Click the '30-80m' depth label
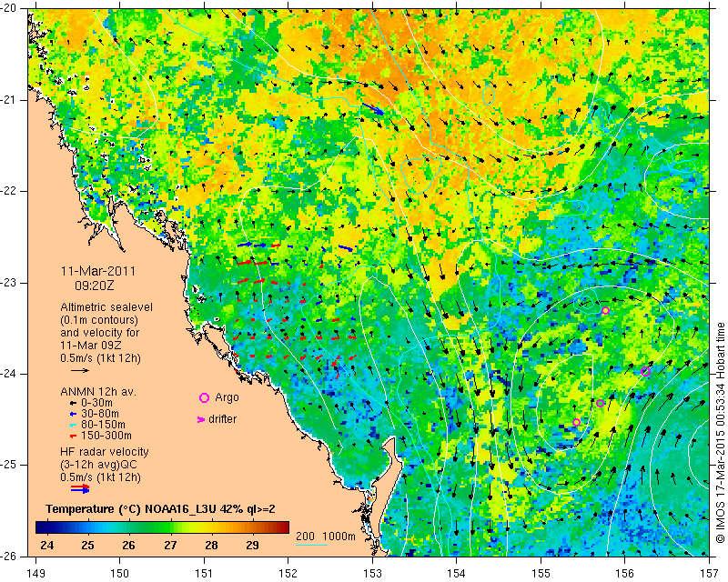728x582 pixels. pos(100,414)
